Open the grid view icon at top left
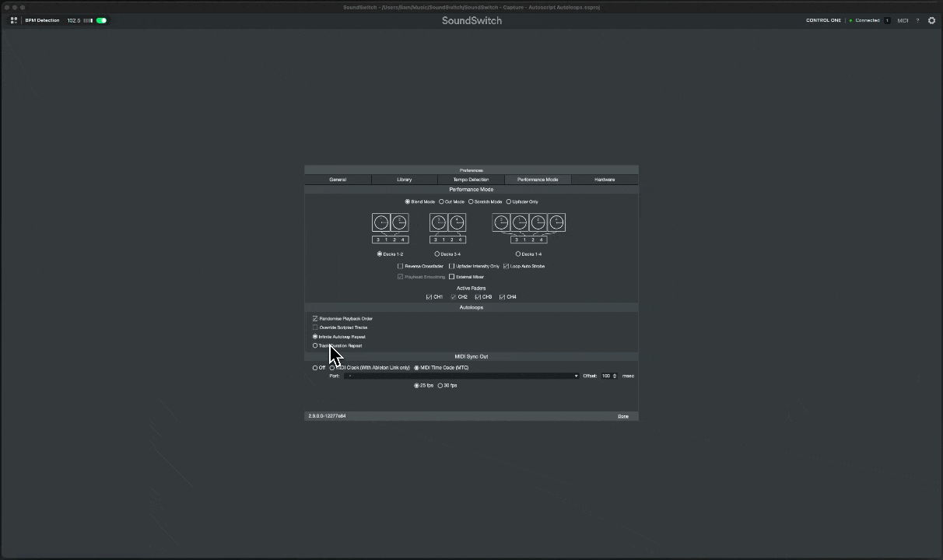This screenshot has height=560, width=943. (13, 20)
